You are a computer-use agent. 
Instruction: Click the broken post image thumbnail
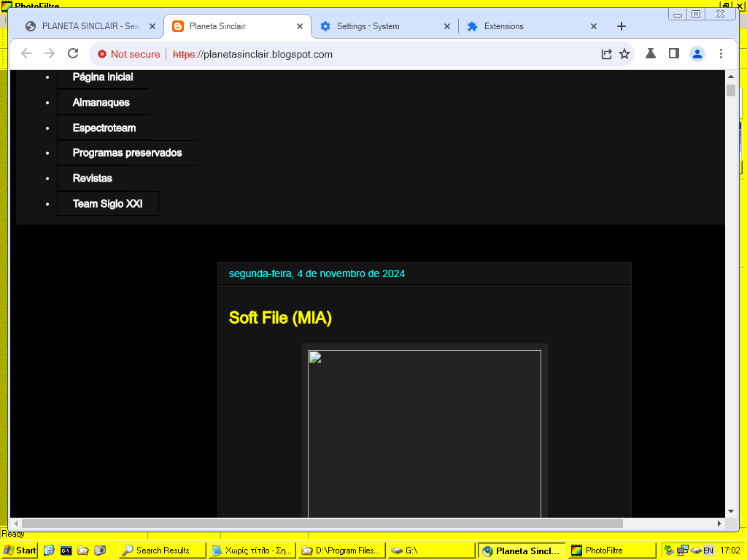[x=425, y=434]
